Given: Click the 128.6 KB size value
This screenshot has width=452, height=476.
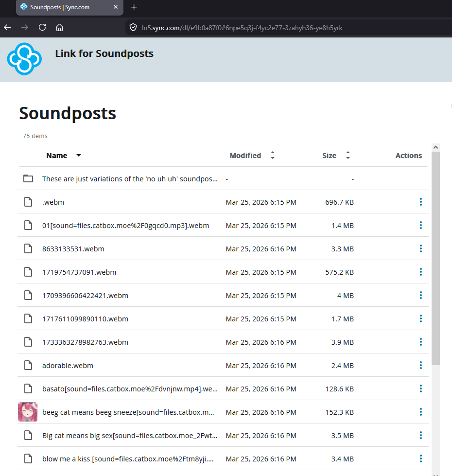Looking at the screenshot, I should [339, 389].
